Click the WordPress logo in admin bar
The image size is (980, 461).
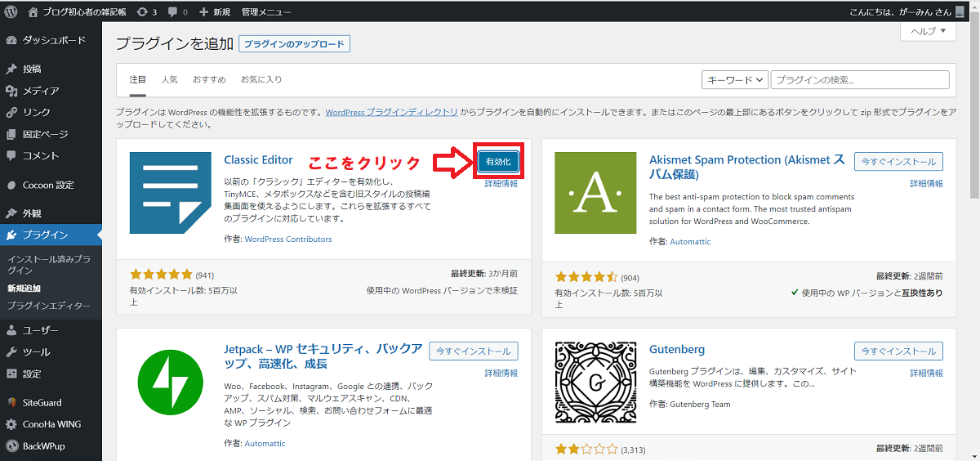(x=11, y=12)
